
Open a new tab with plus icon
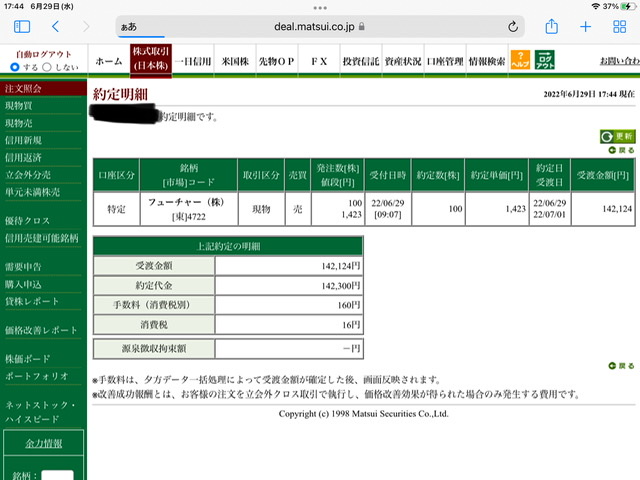tap(585, 27)
